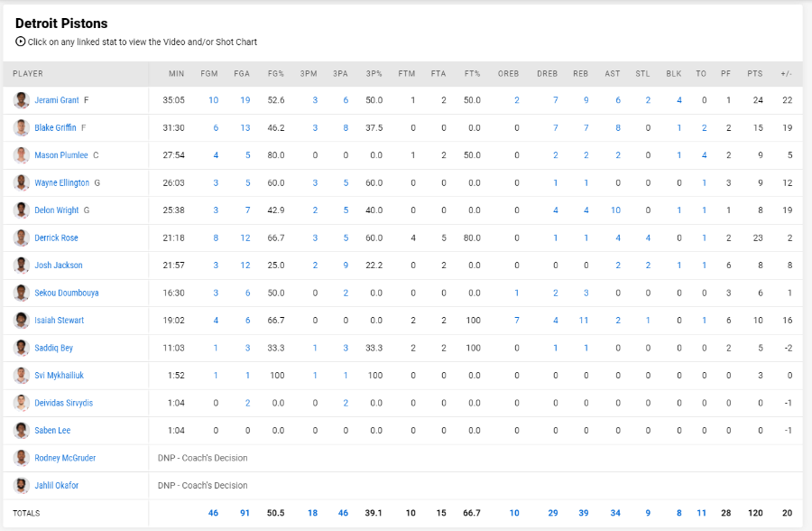
Task: Click Svi Mykhailiuk's player headshot
Action: coord(22,375)
